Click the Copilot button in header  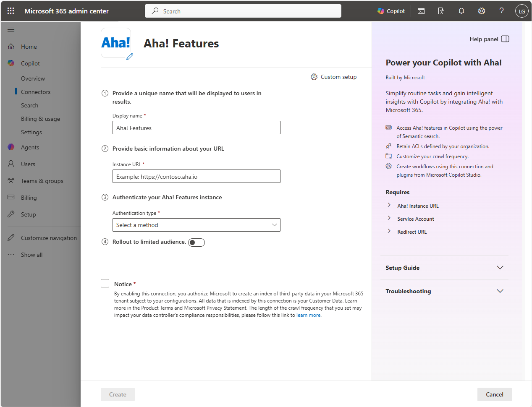coord(391,11)
